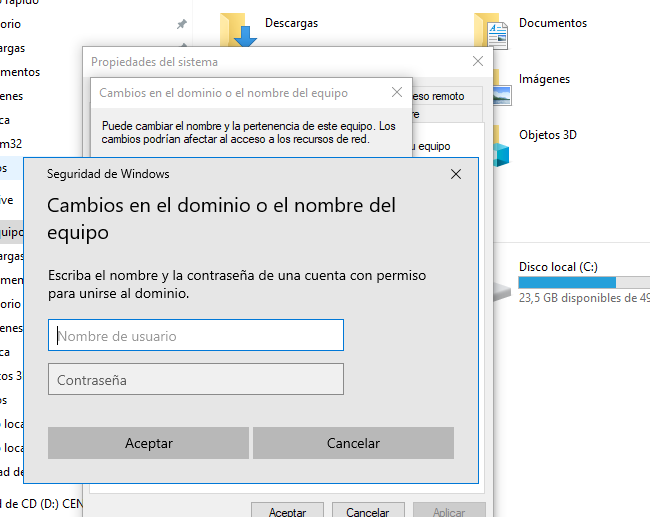Cancel the Seguridad de Windows prompt
The image size is (650, 517).
(353, 443)
